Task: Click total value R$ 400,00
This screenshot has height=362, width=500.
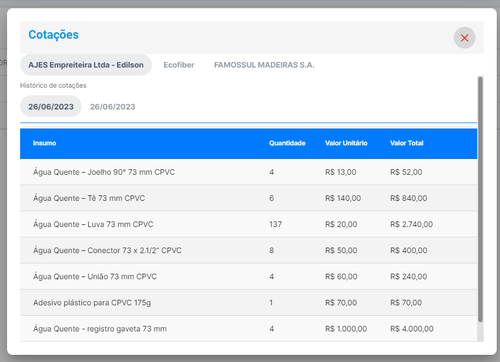Action: [409, 250]
